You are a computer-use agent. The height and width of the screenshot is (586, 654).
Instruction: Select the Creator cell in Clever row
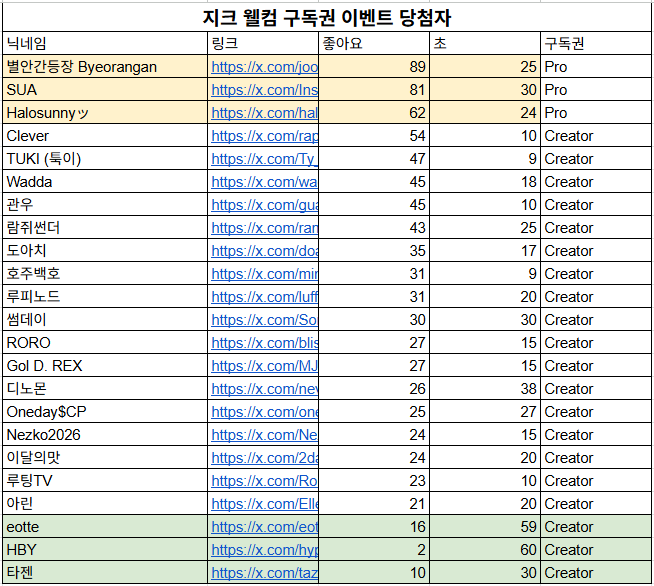point(596,135)
